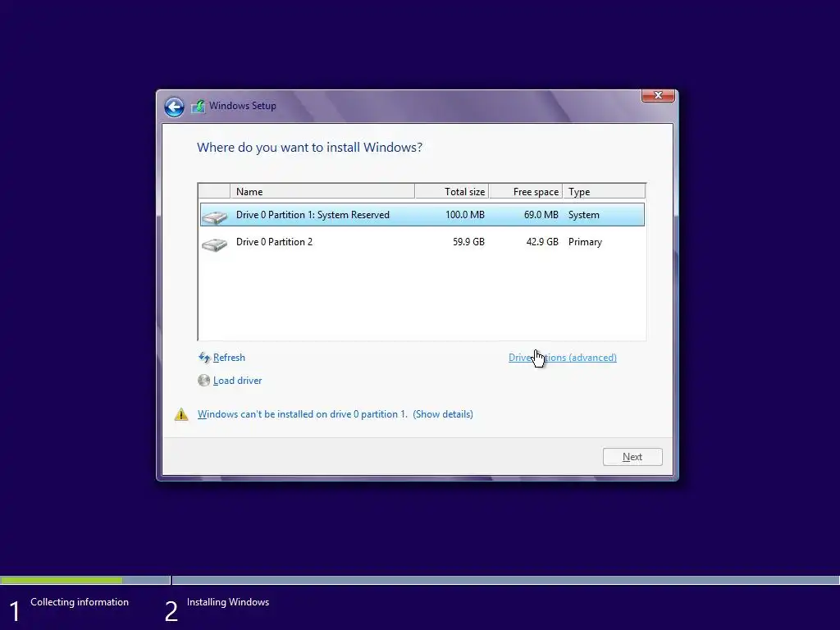Select Drive 0 Partition 1: System Reserved
The image size is (840, 630).
click(x=422, y=215)
